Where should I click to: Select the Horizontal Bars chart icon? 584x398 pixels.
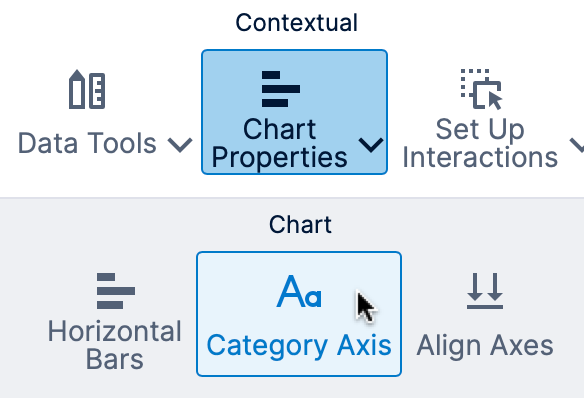click(116, 291)
